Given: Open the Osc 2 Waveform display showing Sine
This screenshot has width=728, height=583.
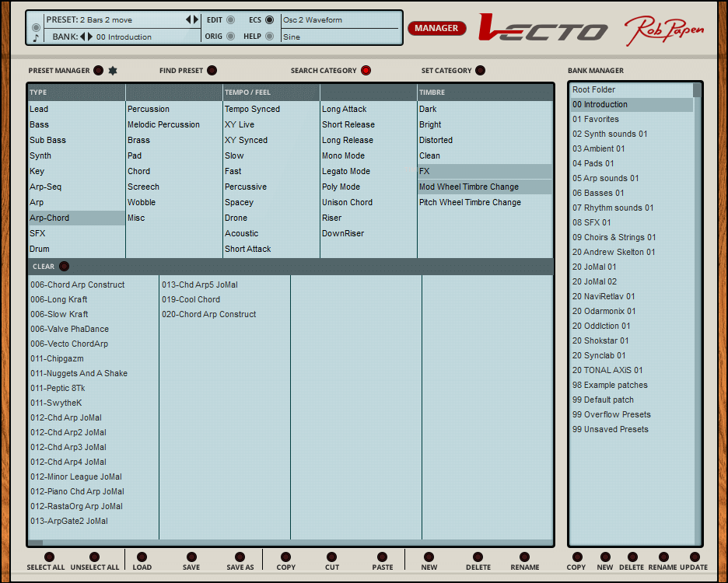Looking at the screenshot, I should pos(342,29).
